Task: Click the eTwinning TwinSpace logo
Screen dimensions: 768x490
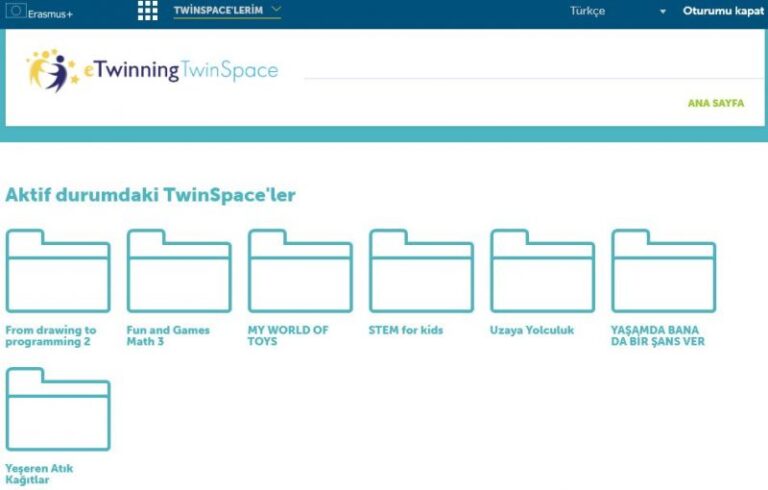Action: [153, 71]
